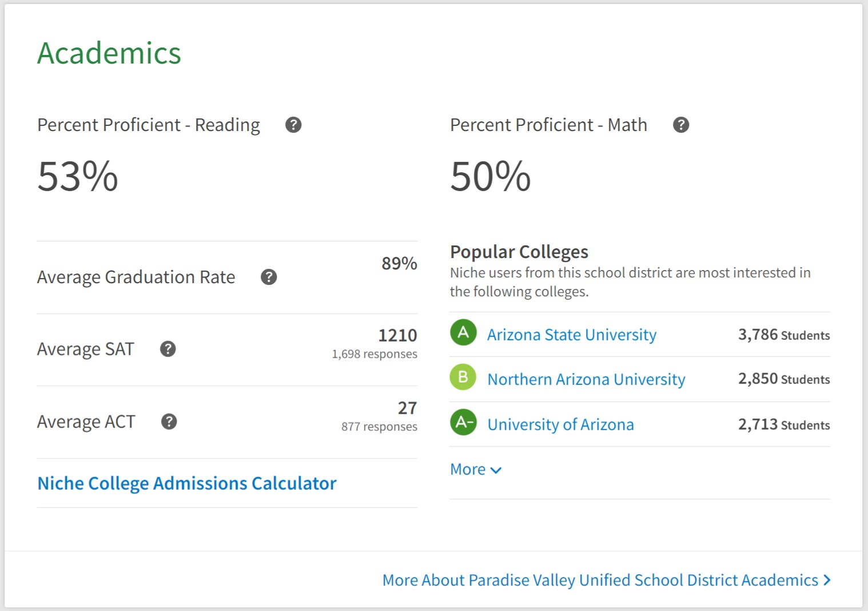Click the chevron arrow next to More
Viewport: 868px width, 611px height.
click(x=496, y=470)
